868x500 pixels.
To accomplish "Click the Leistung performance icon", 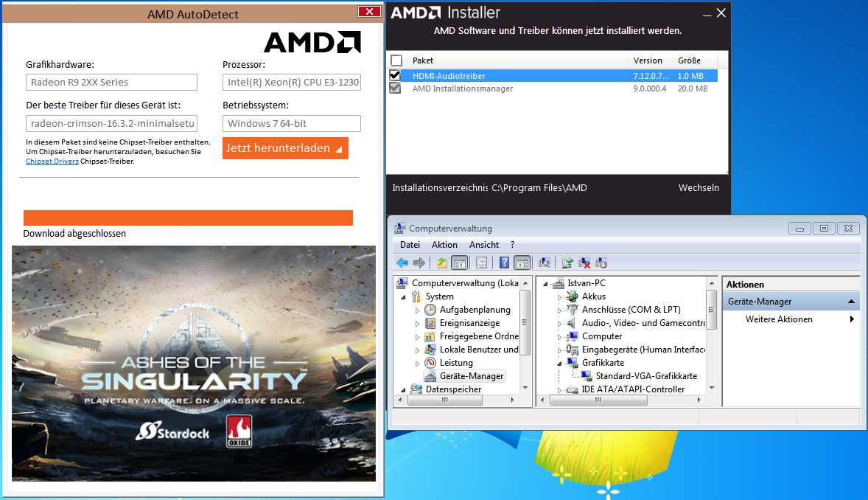I will tap(430, 363).
